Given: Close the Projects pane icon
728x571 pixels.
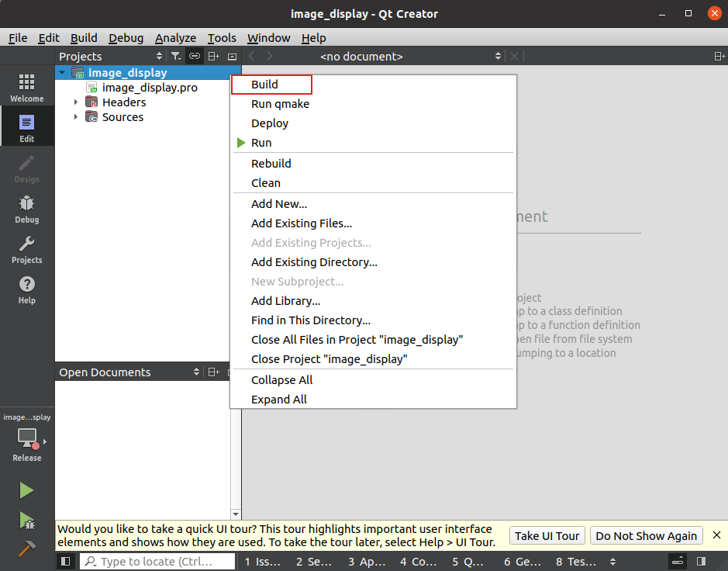Looking at the screenshot, I should pos(232,57).
